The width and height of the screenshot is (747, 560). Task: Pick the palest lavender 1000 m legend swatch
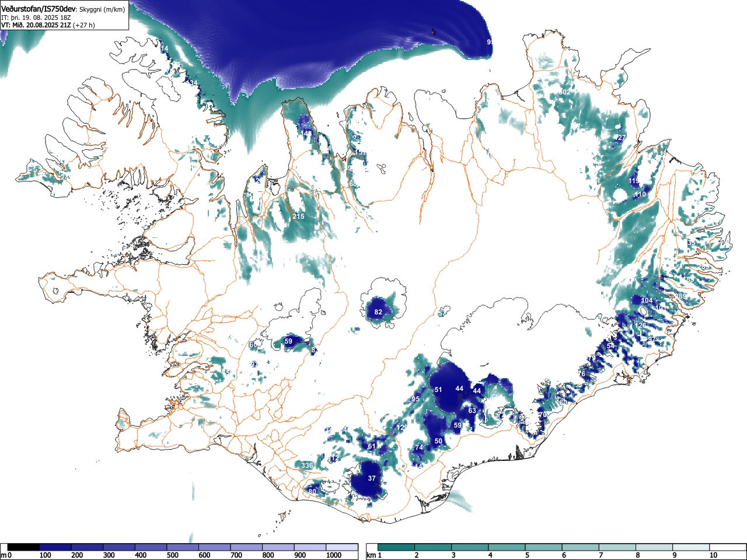[x=342, y=547]
